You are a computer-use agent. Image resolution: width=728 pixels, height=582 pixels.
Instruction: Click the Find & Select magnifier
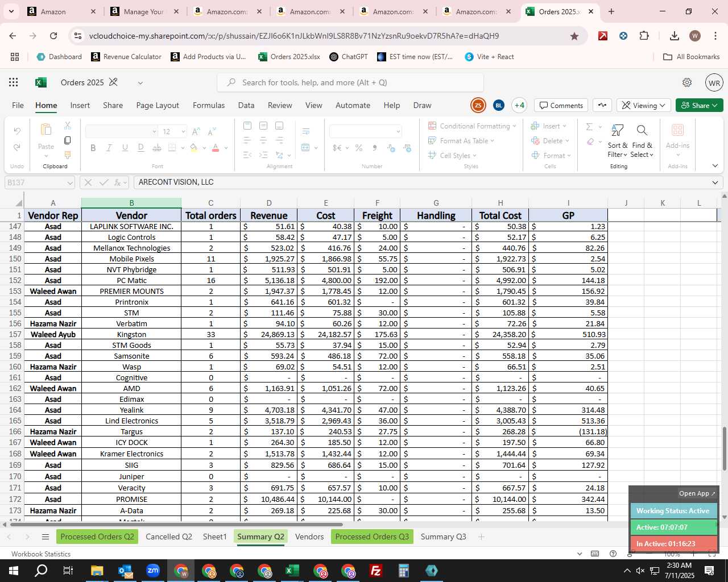click(x=642, y=131)
